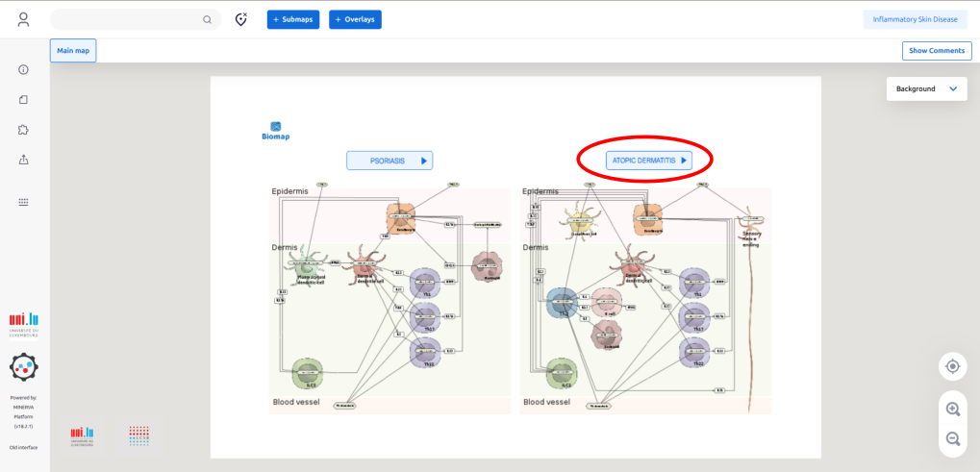
Task: Click the export upload icon in sidebar
Action: [x=24, y=160]
